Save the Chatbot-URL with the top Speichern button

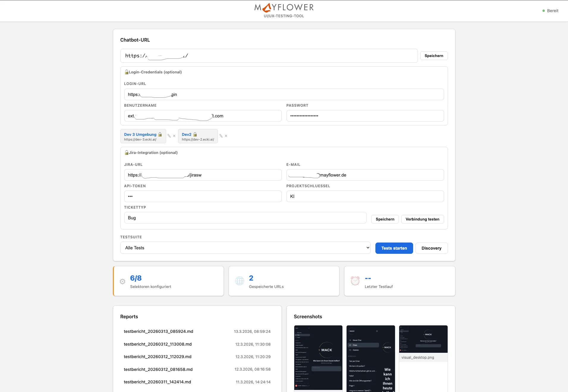point(434,56)
